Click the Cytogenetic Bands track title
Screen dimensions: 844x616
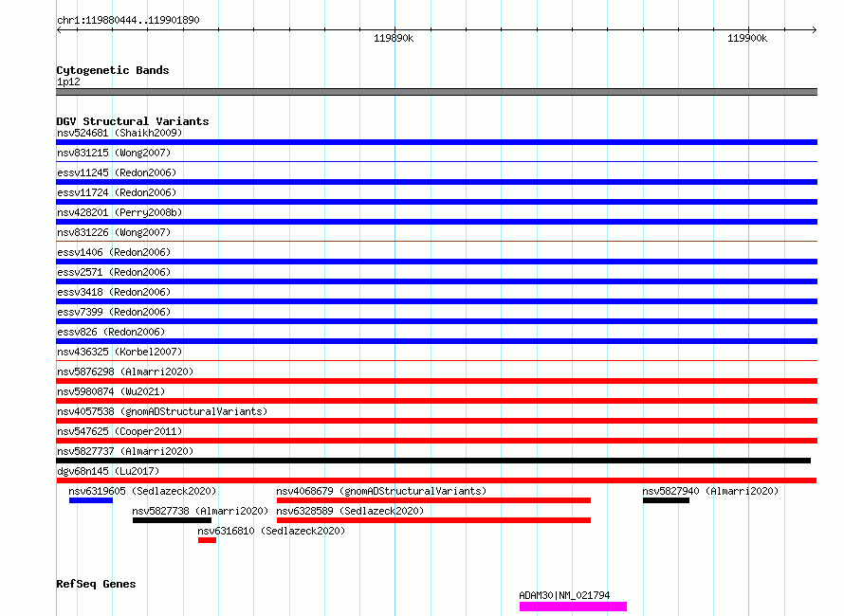113,70
